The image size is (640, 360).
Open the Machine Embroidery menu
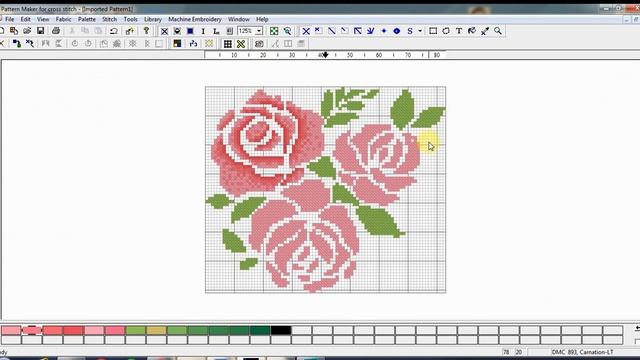click(x=195, y=19)
